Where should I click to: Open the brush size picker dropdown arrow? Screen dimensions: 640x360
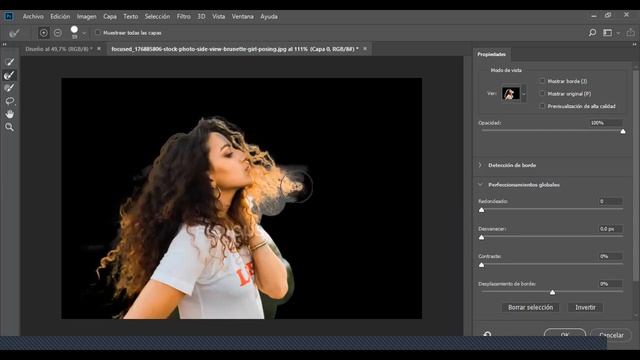point(84,33)
